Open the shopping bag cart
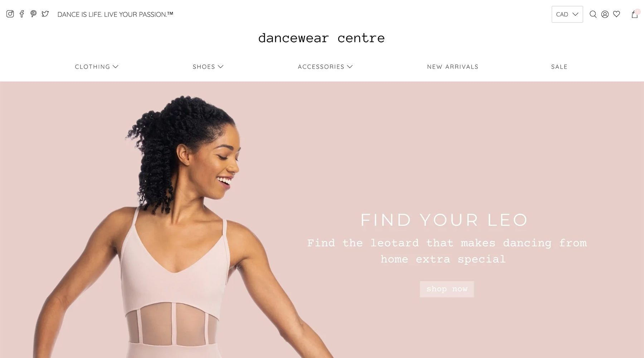The height and width of the screenshot is (358, 644). click(x=635, y=14)
